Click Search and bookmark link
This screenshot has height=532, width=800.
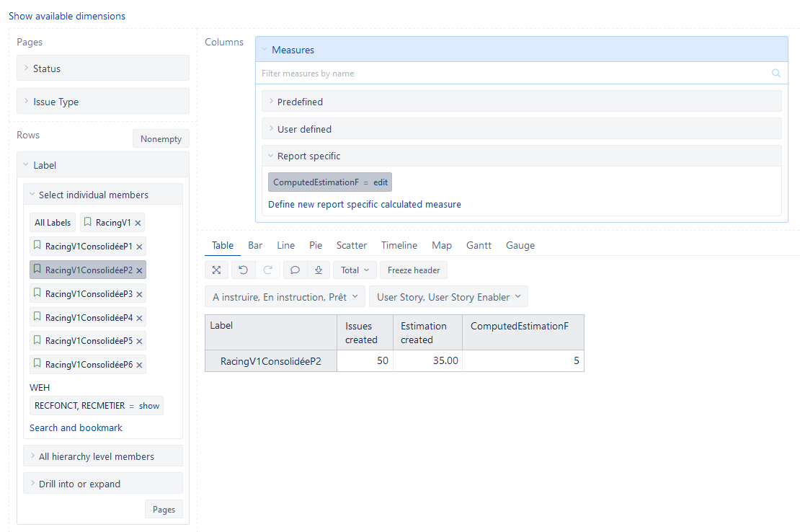tap(76, 427)
